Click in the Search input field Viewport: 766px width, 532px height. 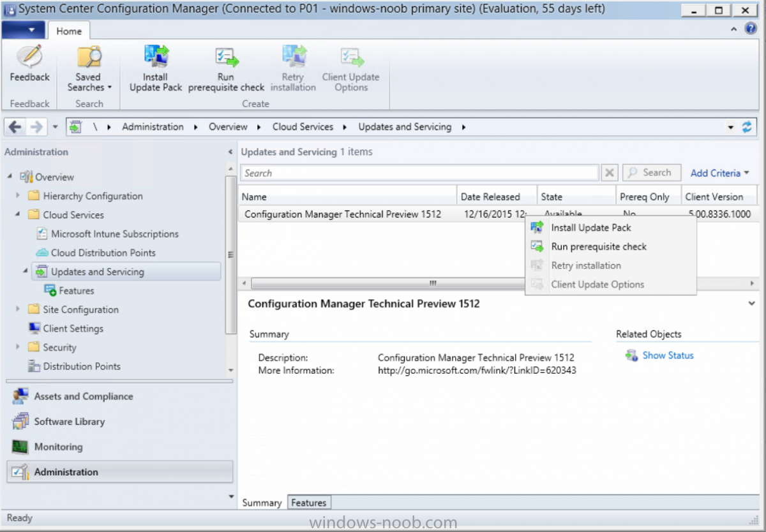point(419,173)
